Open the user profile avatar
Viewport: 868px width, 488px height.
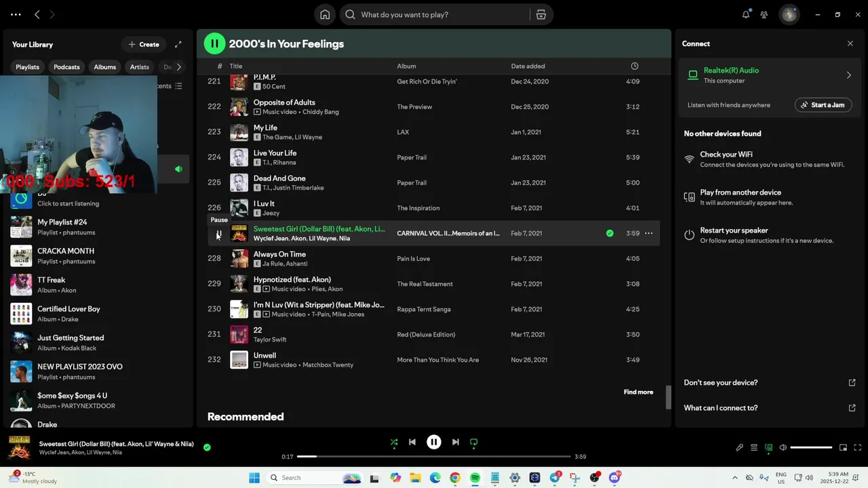pos(789,14)
